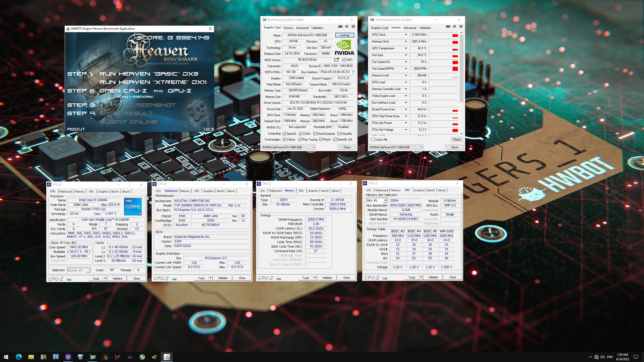Click Submit Online in Heaven benchmark window
The height and width of the screenshot is (362, 644).
click(x=129, y=122)
